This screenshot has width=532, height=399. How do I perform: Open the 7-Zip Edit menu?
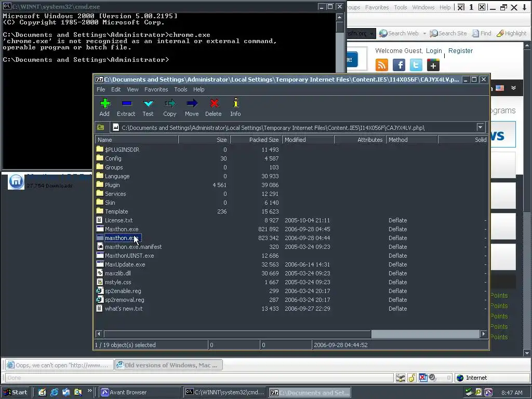click(x=116, y=89)
